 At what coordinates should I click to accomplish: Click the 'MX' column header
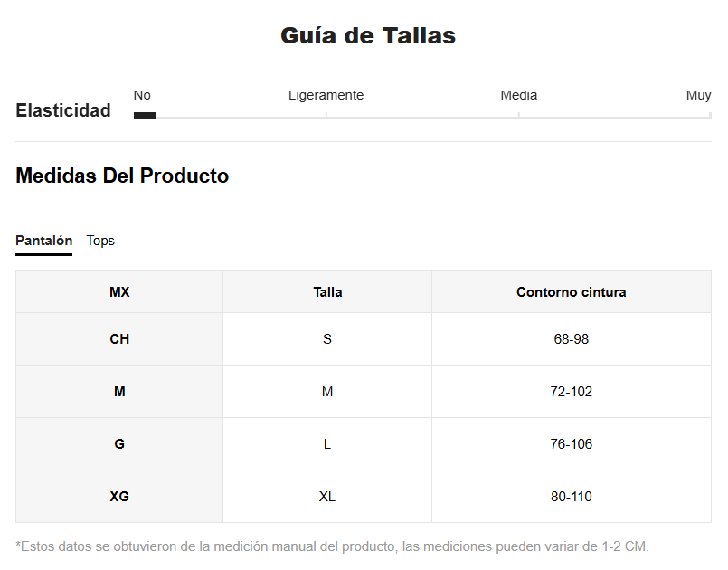coord(119,292)
